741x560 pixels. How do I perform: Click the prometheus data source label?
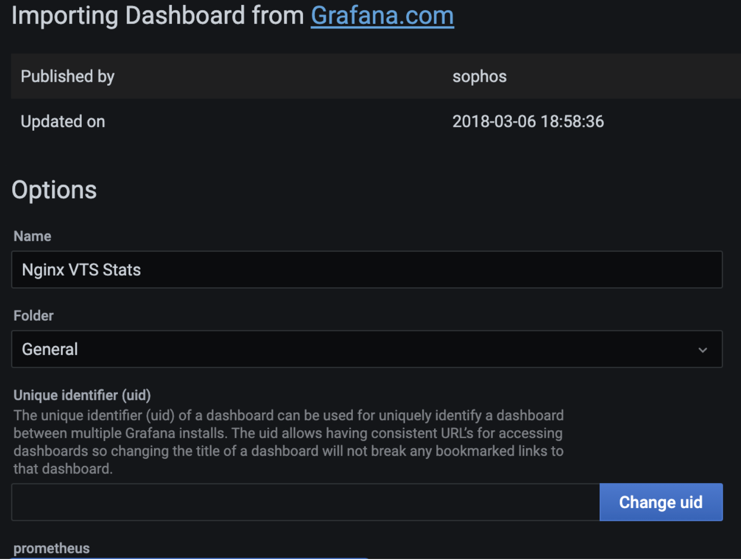click(51, 548)
